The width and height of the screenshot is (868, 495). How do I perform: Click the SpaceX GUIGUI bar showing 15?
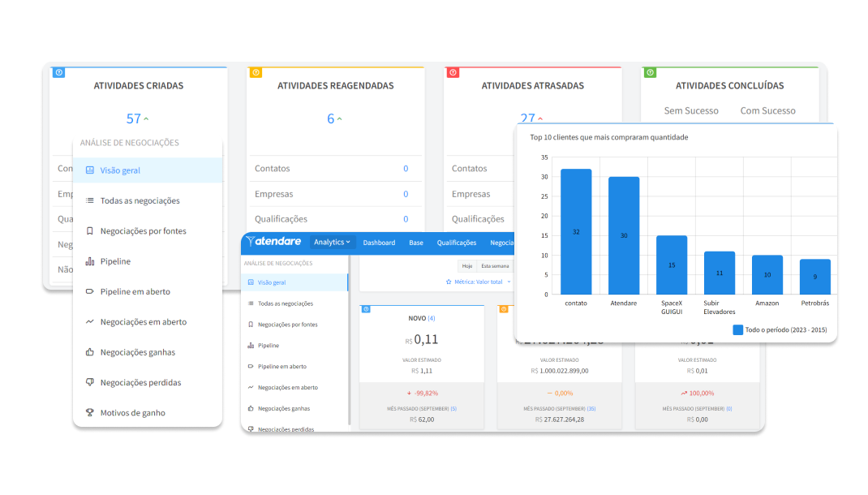point(672,265)
